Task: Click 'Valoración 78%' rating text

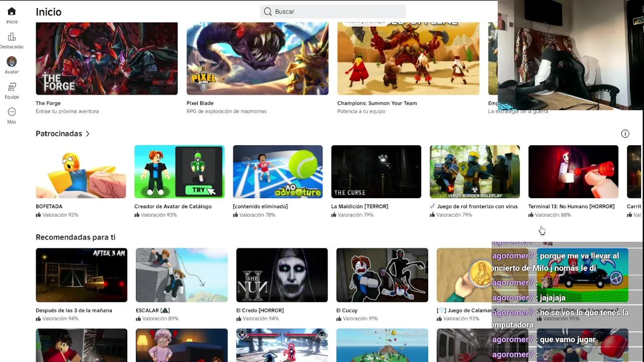Action: [x=257, y=215]
